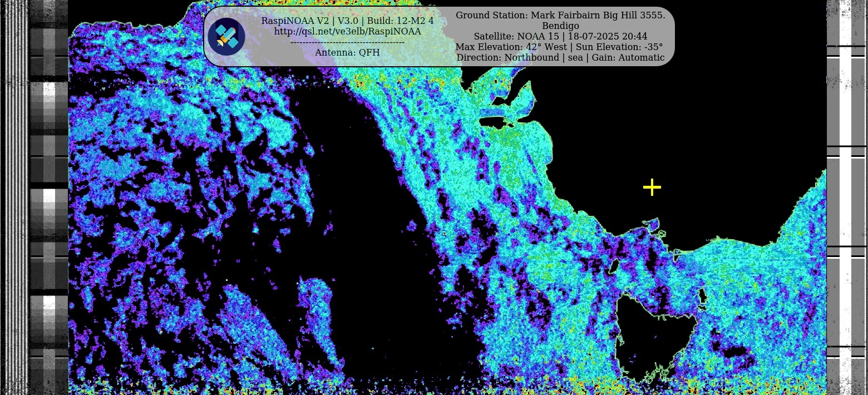The image size is (868, 395).
Task: Click the RaspiNOAA V2 build version text
Action: pyautogui.click(x=347, y=21)
